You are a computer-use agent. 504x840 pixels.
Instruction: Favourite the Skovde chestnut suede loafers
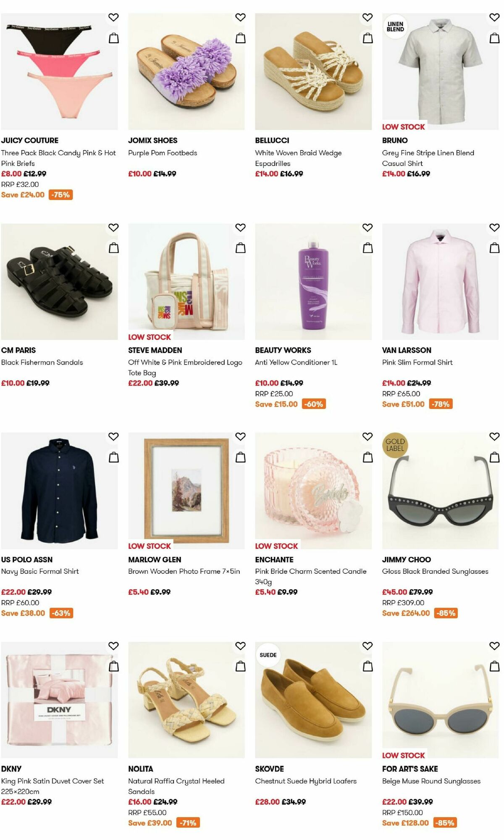(x=367, y=646)
